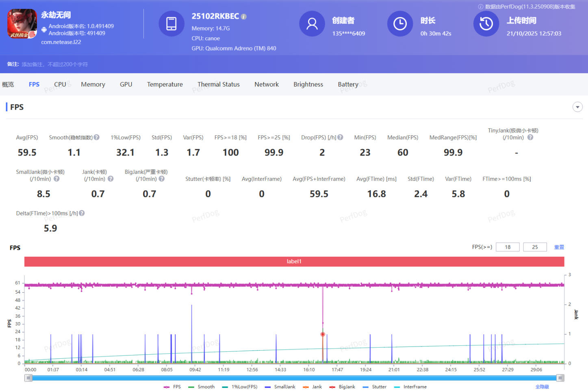The width and height of the screenshot is (588, 392).
Task: Click the SmallJank question mark icon
Action: [56, 179]
